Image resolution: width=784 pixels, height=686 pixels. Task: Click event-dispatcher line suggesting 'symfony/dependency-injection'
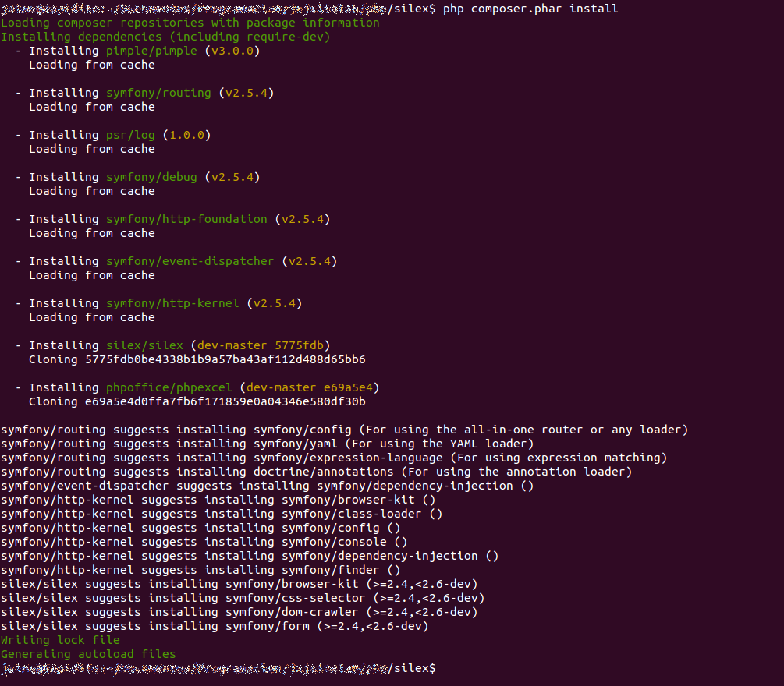pyautogui.click(x=268, y=485)
